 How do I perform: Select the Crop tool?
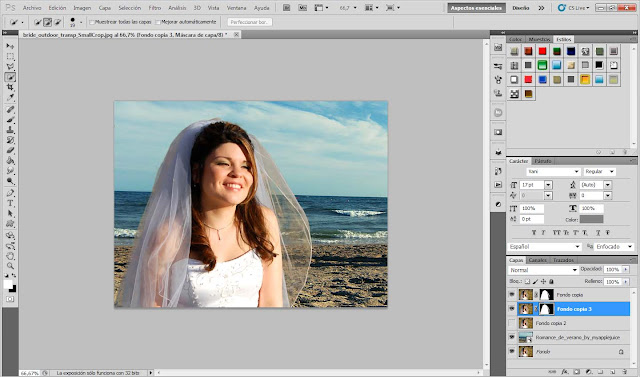pos(10,87)
